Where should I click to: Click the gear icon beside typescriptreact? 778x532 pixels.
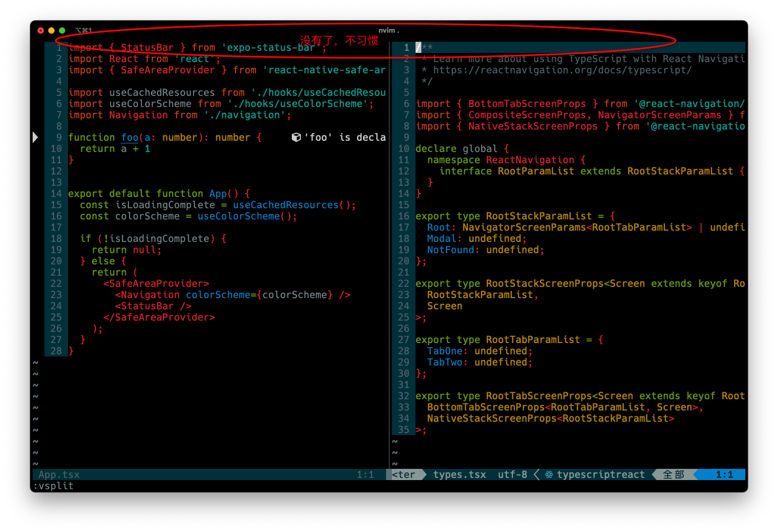549,475
